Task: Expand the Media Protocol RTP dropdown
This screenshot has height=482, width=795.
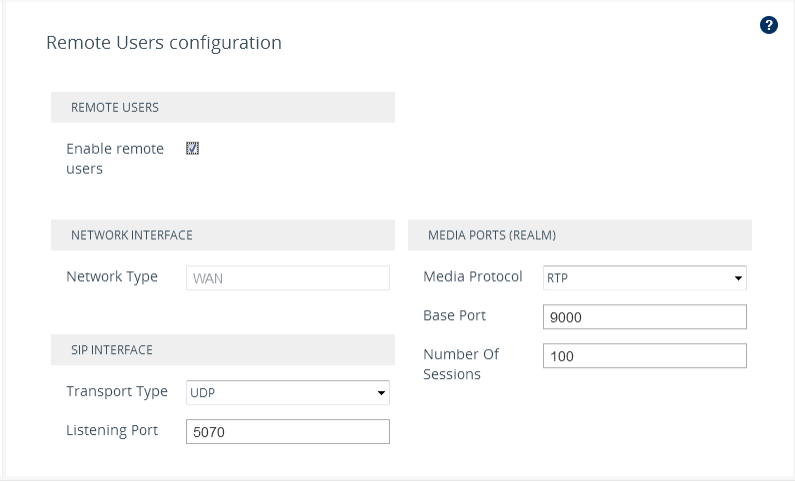Action: click(645, 278)
